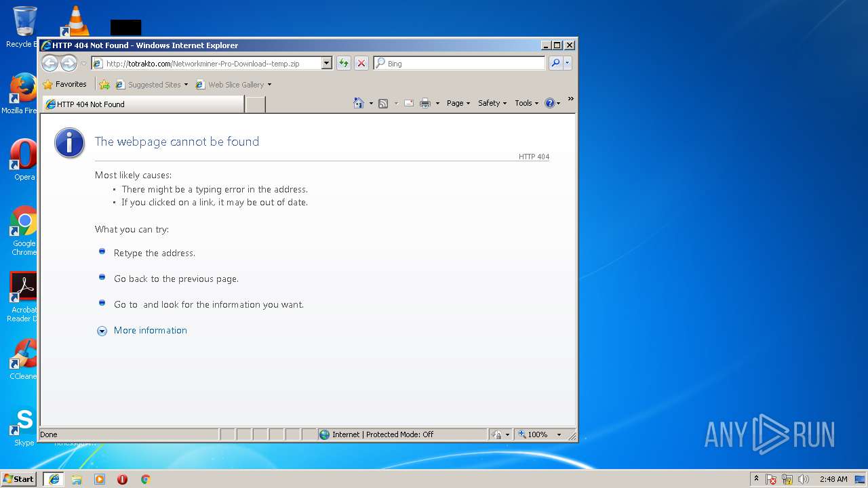The width and height of the screenshot is (868, 488).
Task: Click 'Go back to the previous page' text
Action: pos(176,279)
